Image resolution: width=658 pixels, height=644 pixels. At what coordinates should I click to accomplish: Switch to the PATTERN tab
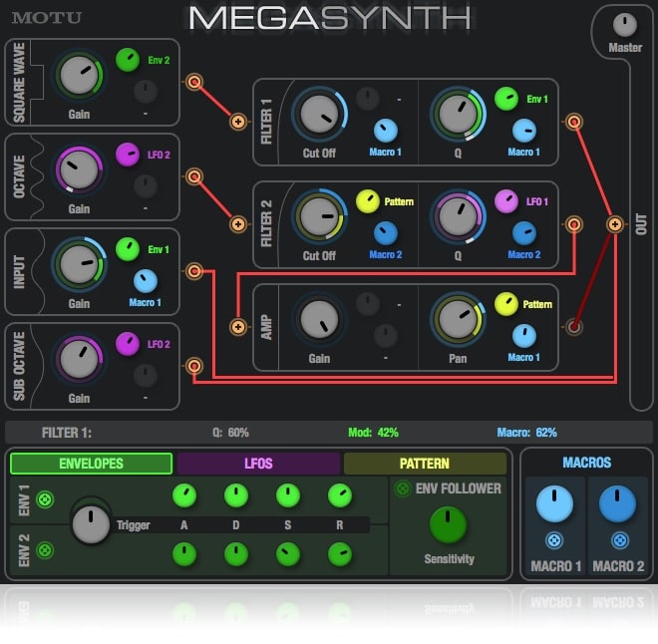coord(425,464)
